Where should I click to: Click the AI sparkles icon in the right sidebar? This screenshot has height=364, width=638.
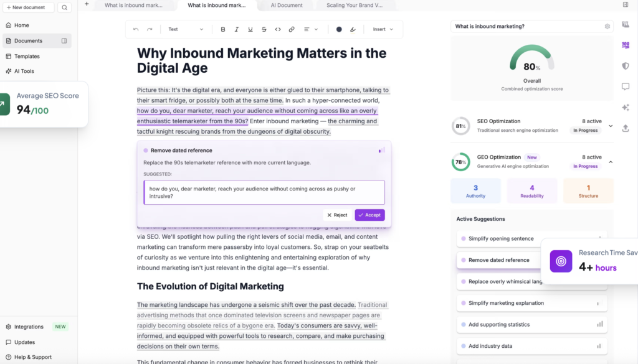click(x=626, y=108)
